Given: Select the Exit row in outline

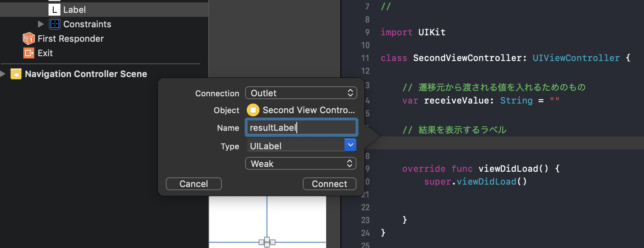Looking at the screenshot, I should tap(45, 53).
